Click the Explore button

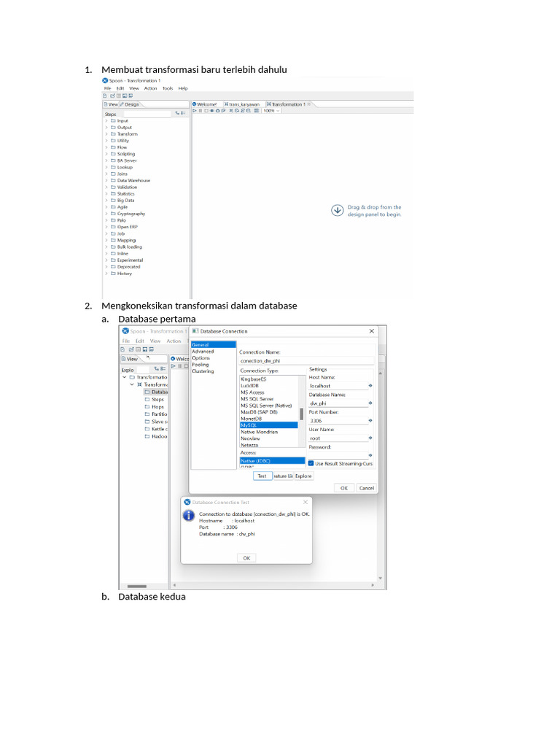(303, 476)
